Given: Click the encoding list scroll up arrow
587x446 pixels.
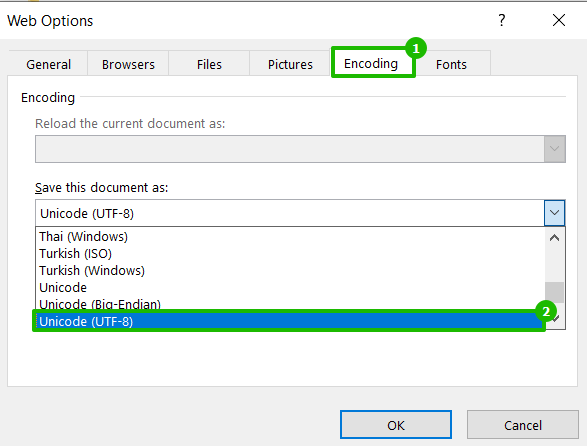Looking at the screenshot, I should [x=554, y=238].
